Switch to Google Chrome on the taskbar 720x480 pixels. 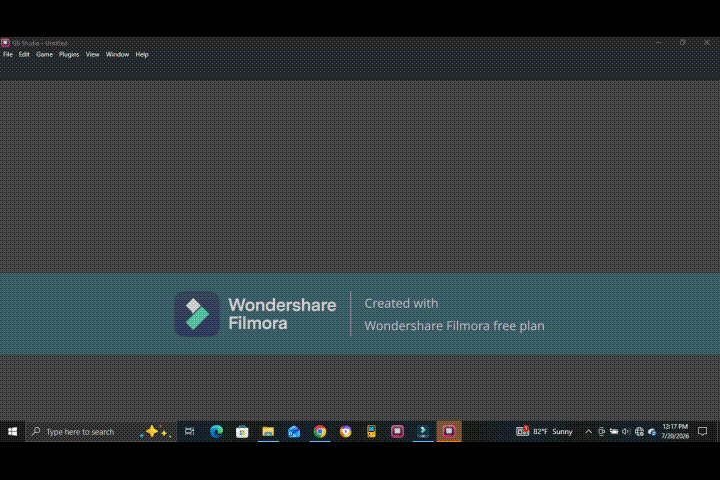point(320,431)
